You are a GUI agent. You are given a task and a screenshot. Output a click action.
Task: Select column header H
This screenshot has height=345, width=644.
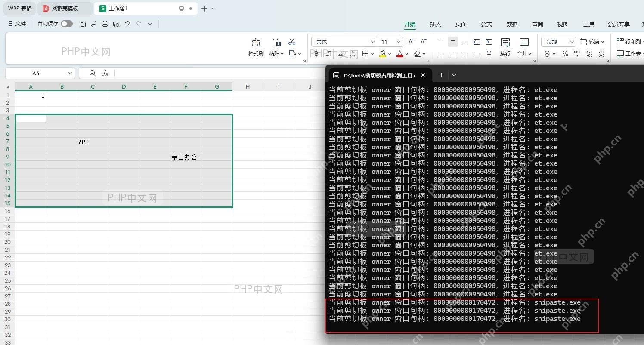pos(248,86)
